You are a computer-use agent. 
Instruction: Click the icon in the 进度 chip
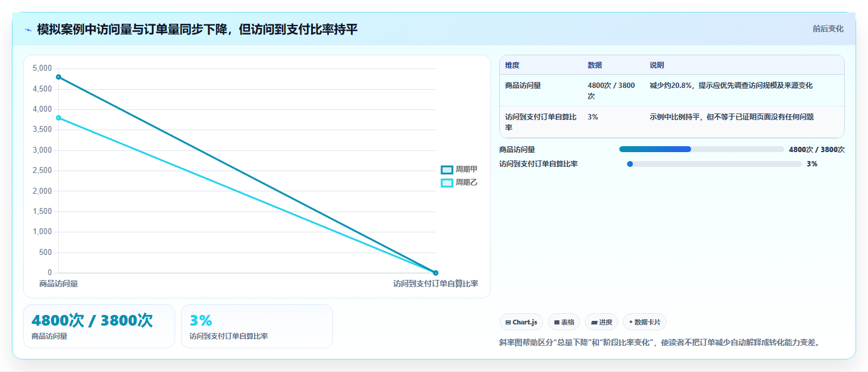pyautogui.click(x=594, y=322)
